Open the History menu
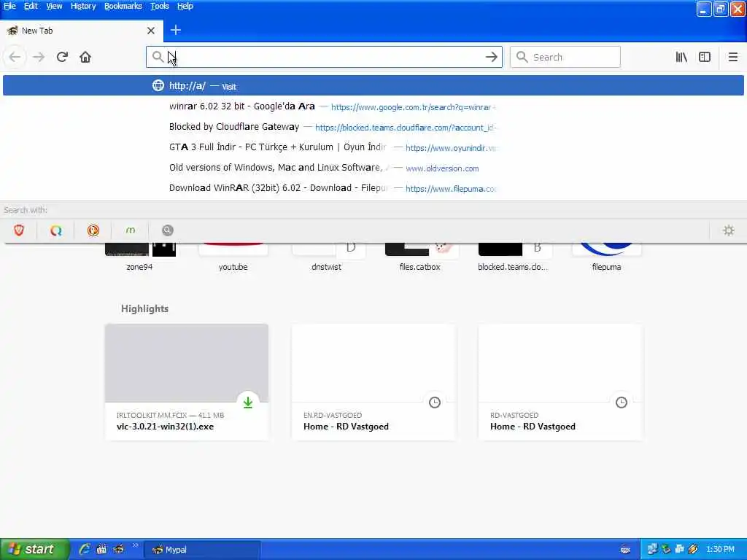747x560 pixels. tap(83, 6)
